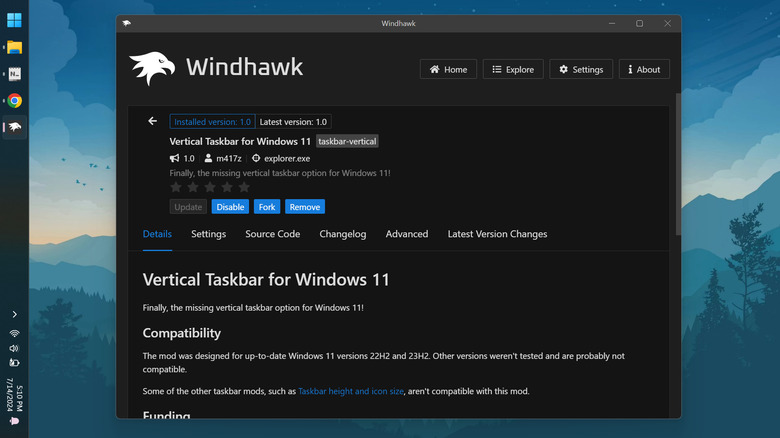
Task: Switch to the Advanced tab
Action: [x=407, y=234]
